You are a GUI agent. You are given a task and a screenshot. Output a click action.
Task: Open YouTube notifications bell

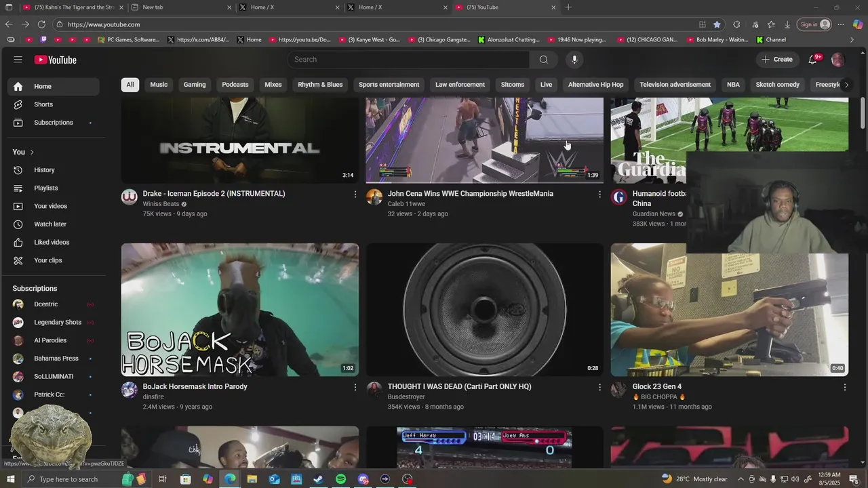[812, 60]
